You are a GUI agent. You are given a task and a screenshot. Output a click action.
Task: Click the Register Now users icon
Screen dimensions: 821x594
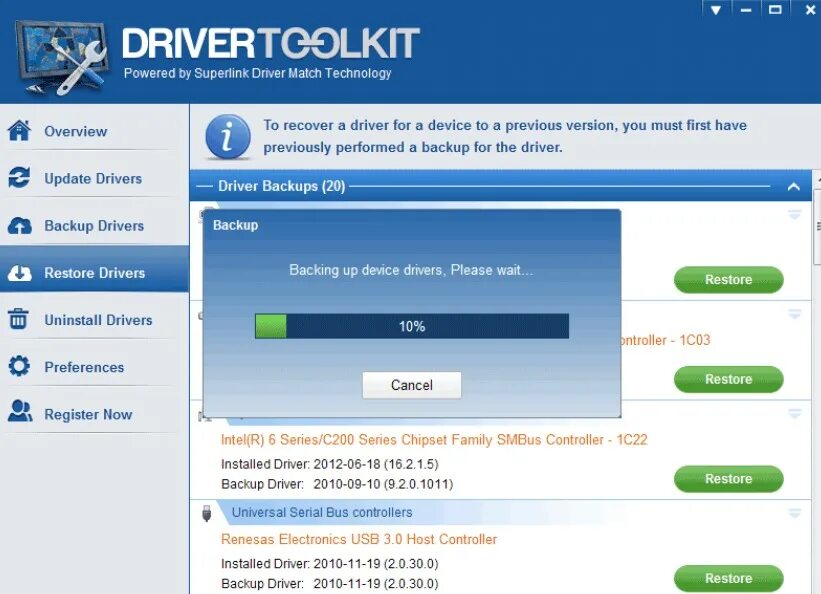coord(20,412)
